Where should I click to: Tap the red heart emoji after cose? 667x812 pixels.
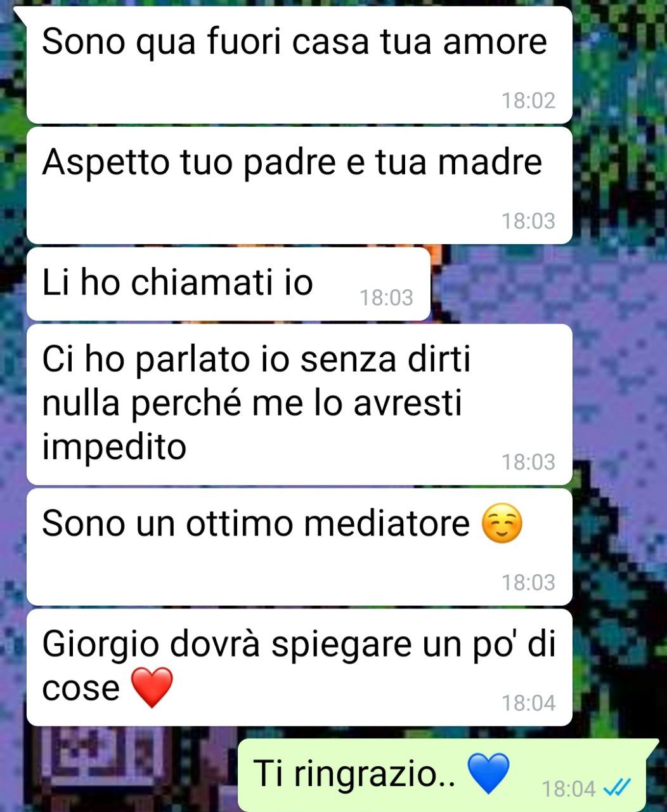pyautogui.click(x=152, y=688)
